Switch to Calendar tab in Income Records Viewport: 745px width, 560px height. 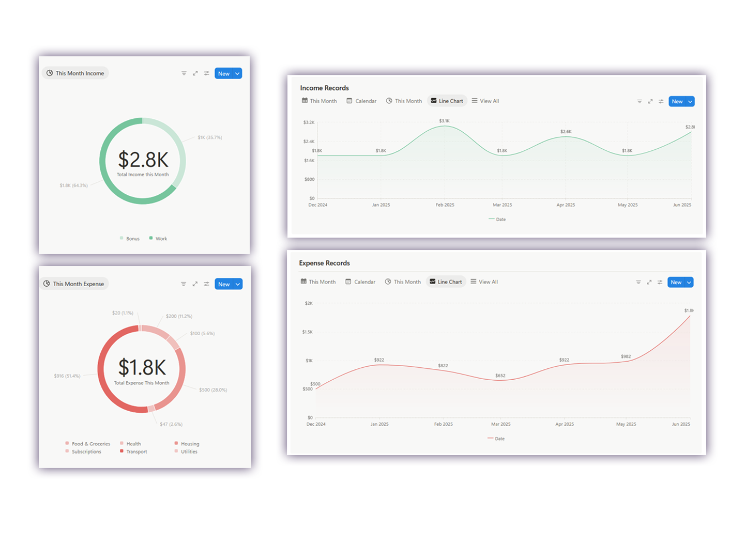click(361, 101)
